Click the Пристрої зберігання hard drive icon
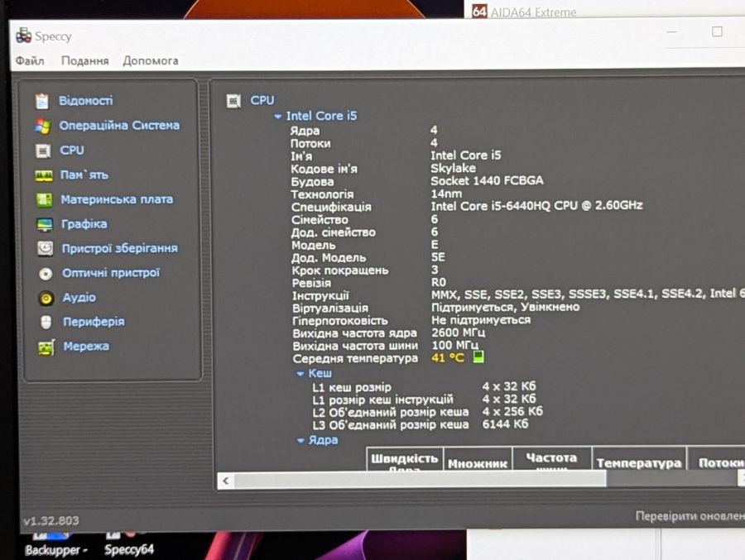Image resolution: width=745 pixels, height=560 pixels. point(46,248)
